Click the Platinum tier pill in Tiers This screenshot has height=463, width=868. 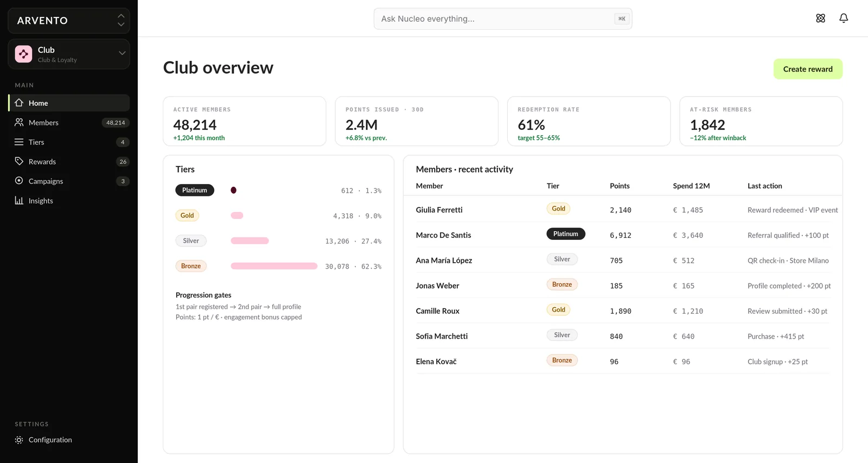coord(195,190)
